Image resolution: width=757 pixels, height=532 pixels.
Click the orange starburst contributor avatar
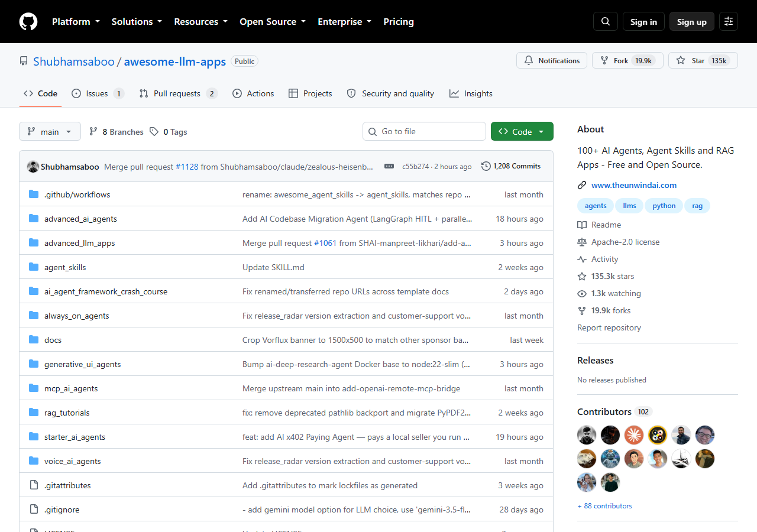[x=634, y=435]
